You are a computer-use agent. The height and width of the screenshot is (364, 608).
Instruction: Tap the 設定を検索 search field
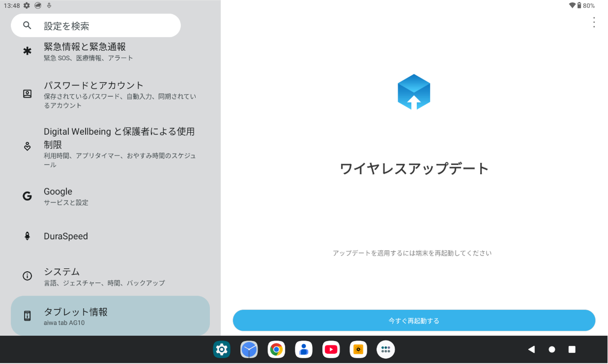click(95, 25)
